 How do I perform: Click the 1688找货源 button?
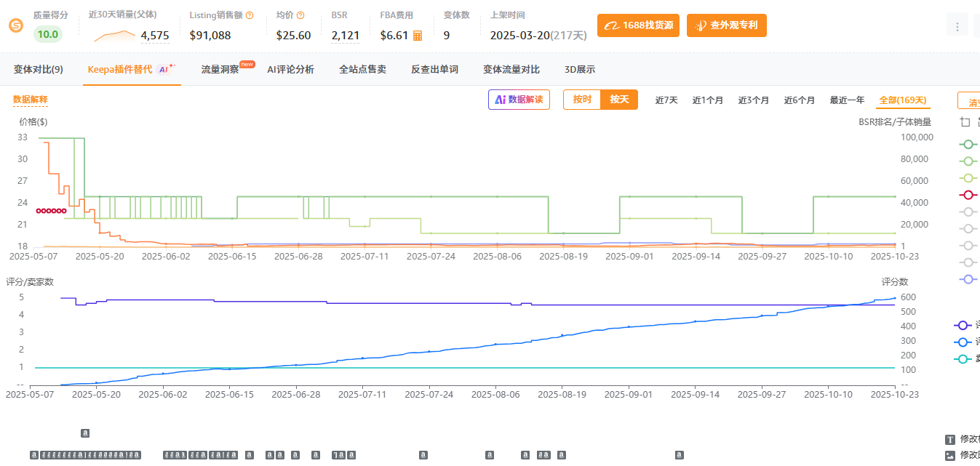point(638,25)
